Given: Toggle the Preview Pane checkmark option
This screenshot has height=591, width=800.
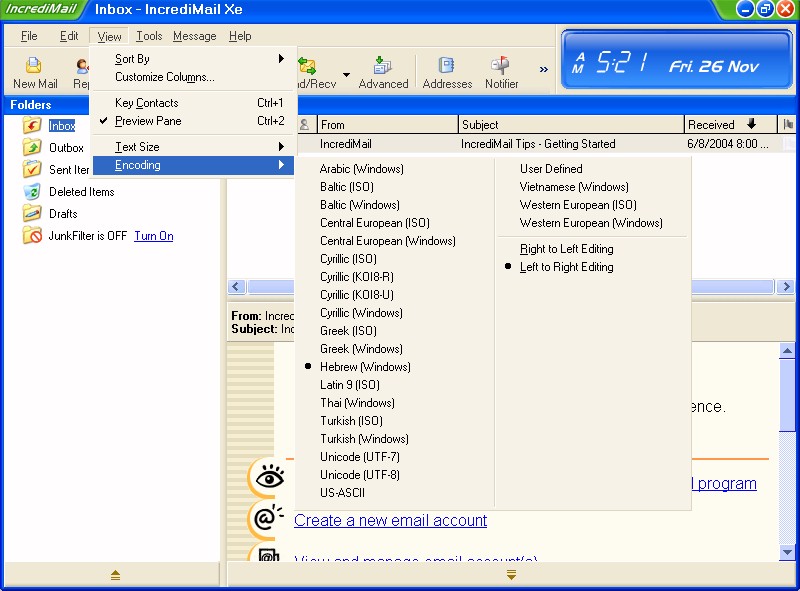Looking at the screenshot, I should (148, 121).
